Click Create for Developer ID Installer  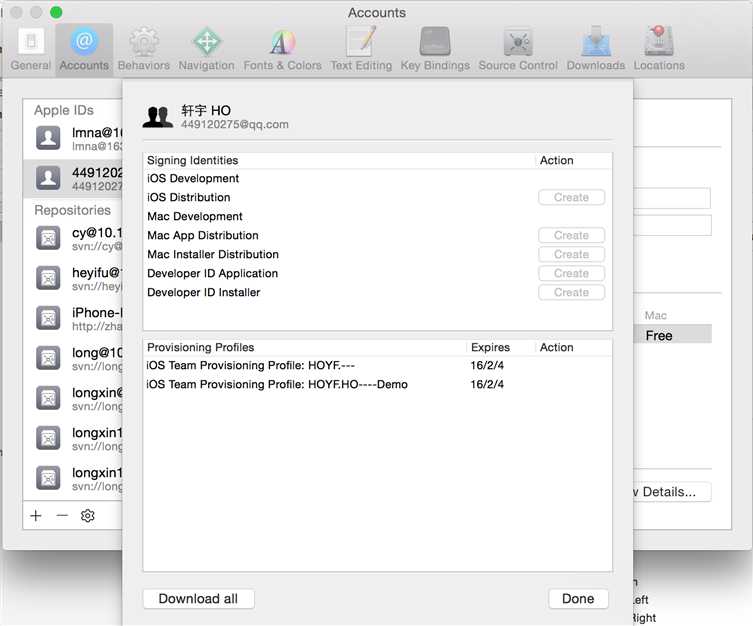(x=571, y=292)
